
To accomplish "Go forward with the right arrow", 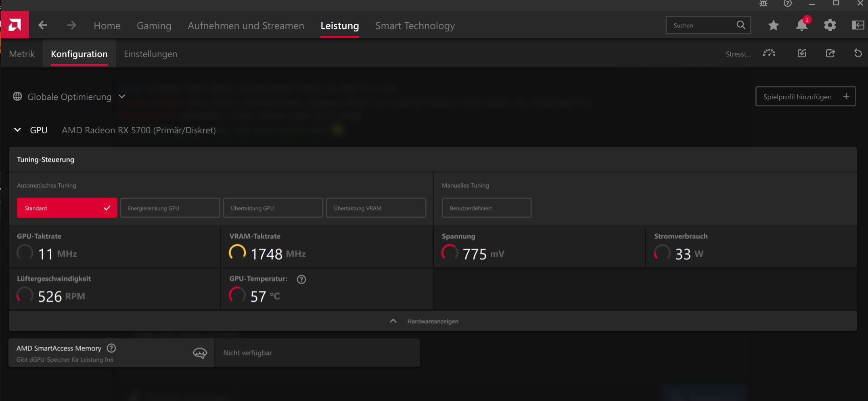I will 71,25.
